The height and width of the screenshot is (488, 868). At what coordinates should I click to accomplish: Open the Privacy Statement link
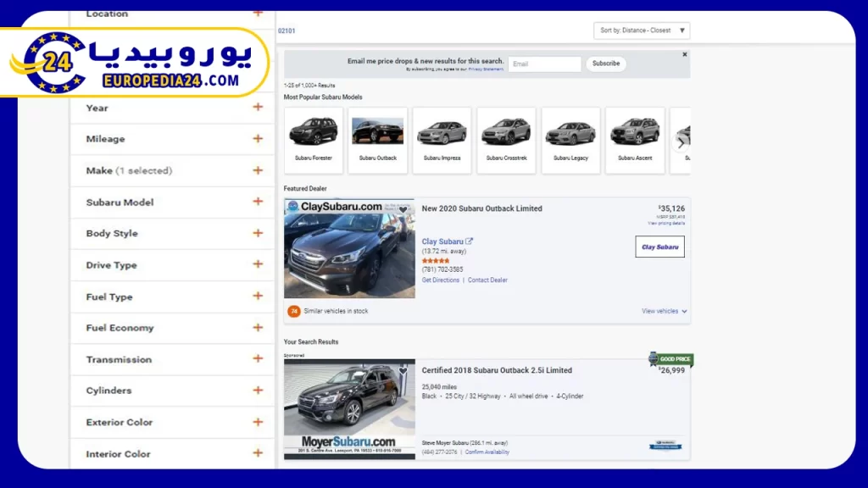[x=486, y=69]
